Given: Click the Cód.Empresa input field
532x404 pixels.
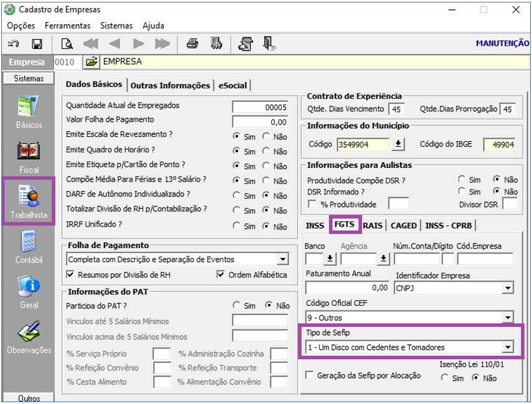Looking at the screenshot, I should [485, 259].
